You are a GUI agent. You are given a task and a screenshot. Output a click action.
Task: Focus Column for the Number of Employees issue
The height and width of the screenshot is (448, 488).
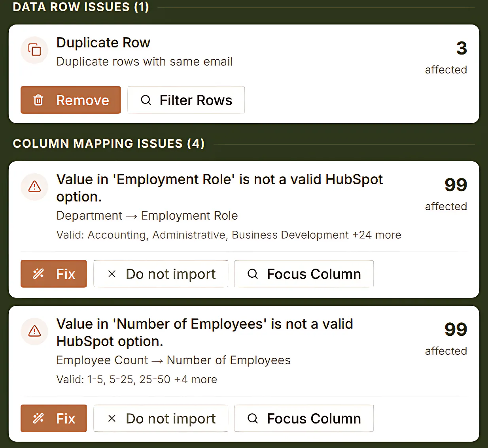pyautogui.click(x=304, y=418)
